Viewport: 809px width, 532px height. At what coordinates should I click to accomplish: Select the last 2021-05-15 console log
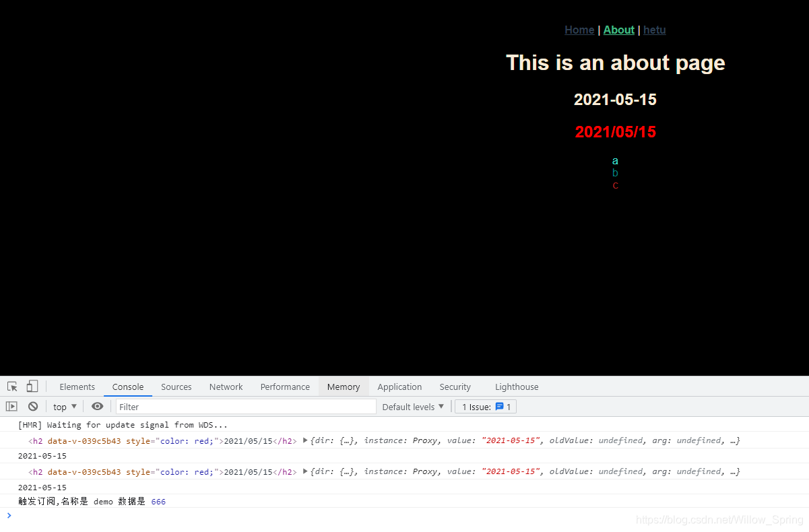point(42,488)
